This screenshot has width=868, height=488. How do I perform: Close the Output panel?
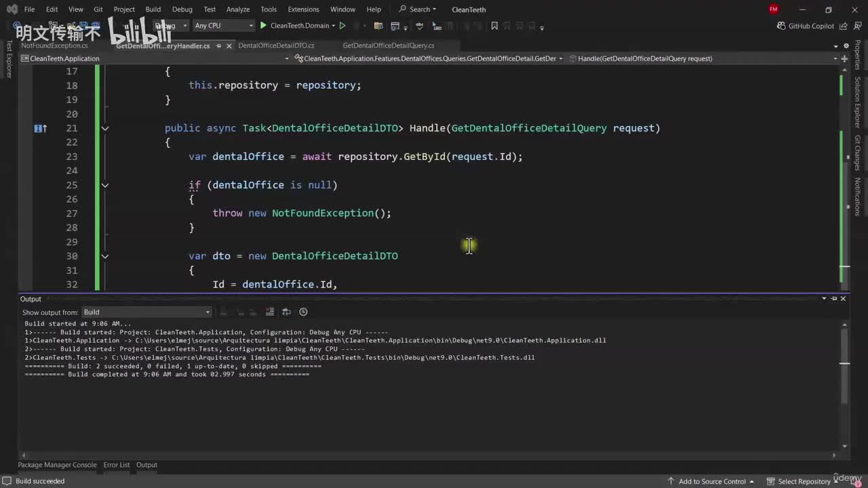844,299
